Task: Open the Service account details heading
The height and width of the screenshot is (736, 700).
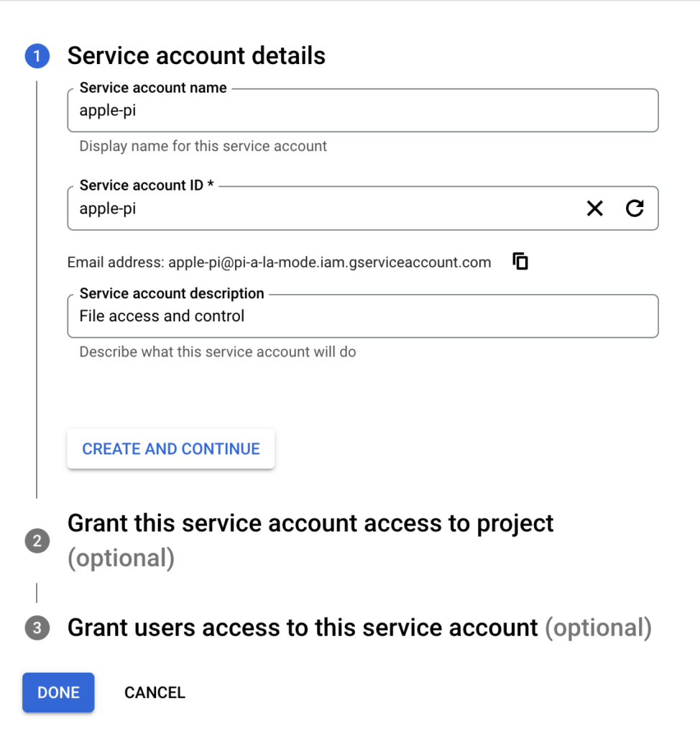Action: [x=196, y=56]
